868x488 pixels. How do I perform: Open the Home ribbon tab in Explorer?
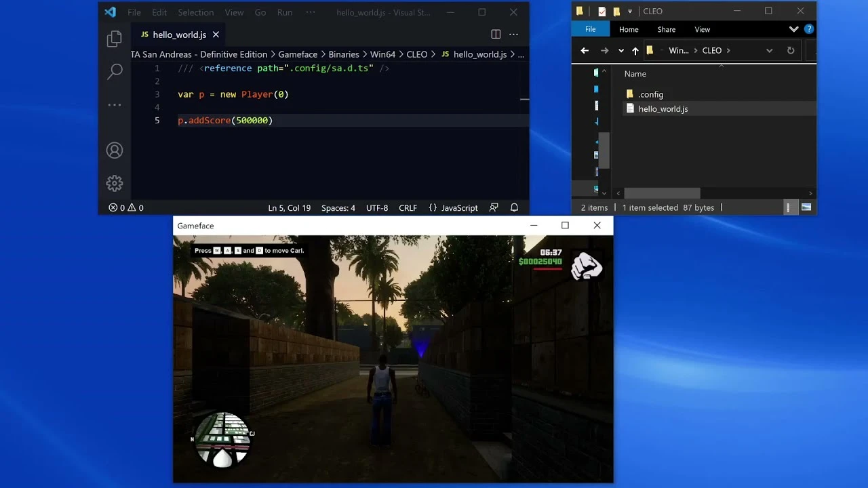click(x=629, y=29)
